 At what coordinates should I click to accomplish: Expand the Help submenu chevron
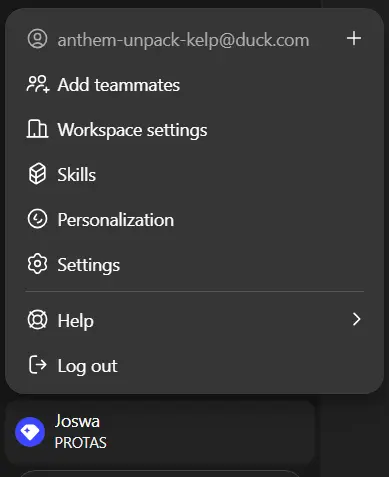pyautogui.click(x=356, y=319)
